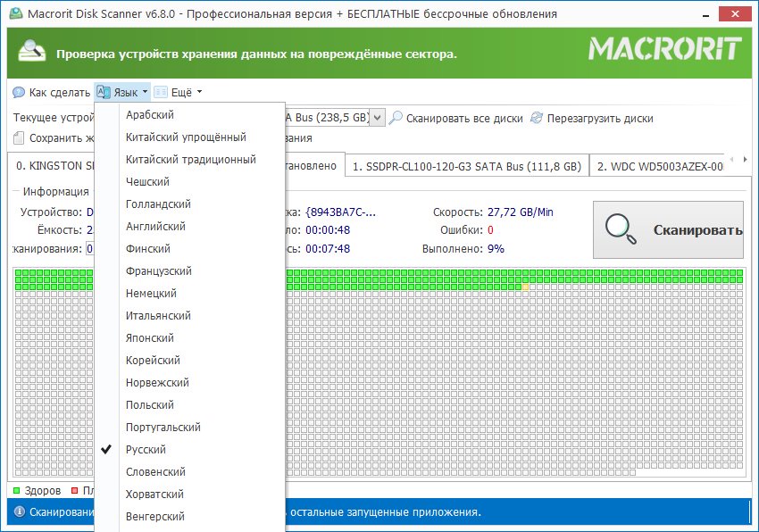Open the Язык language menu
The height and width of the screenshot is (532, 759).
(122, 92)
